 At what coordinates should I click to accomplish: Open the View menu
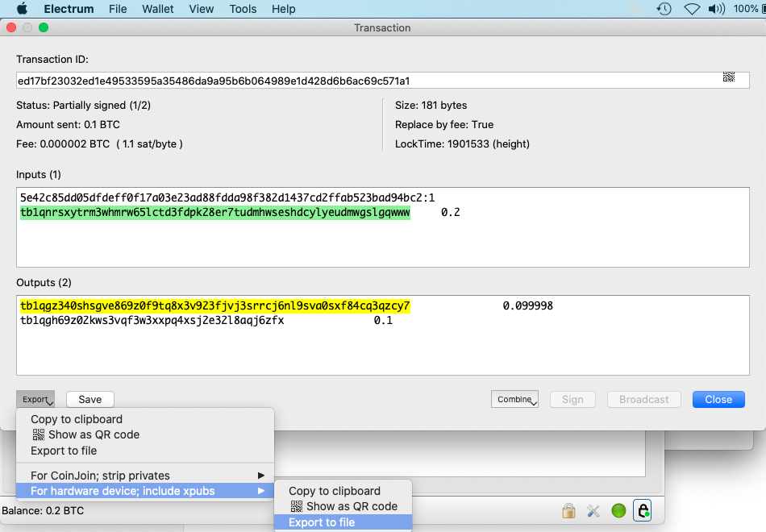202,9
